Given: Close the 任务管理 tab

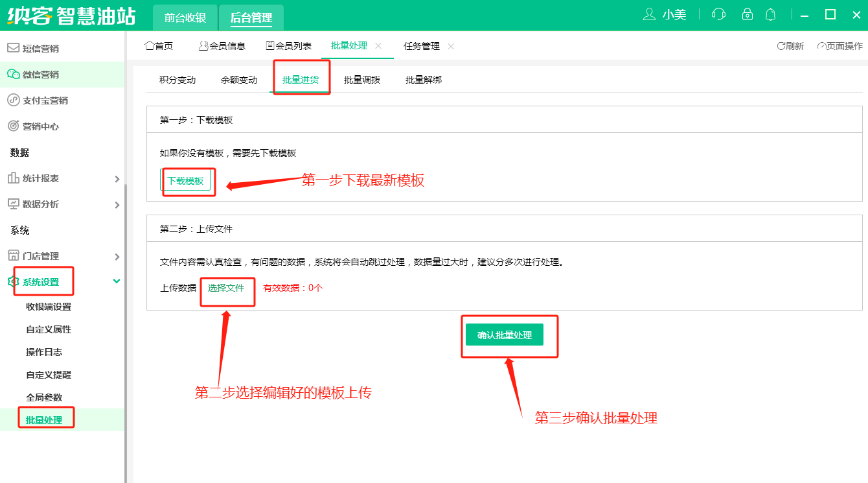Looking at the screenshot, I should coord(451,46).
